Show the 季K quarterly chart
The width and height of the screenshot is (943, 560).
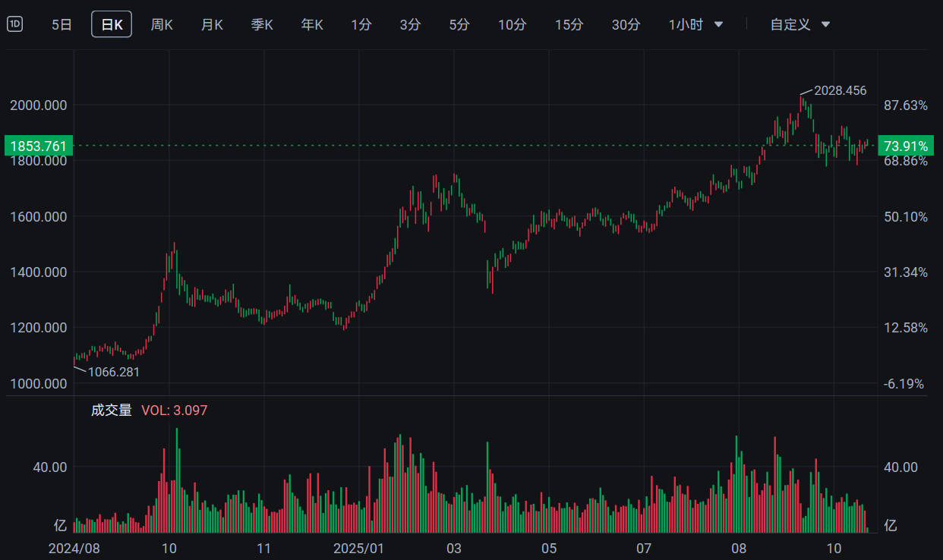pyautogui.click(x=262, y=24)
